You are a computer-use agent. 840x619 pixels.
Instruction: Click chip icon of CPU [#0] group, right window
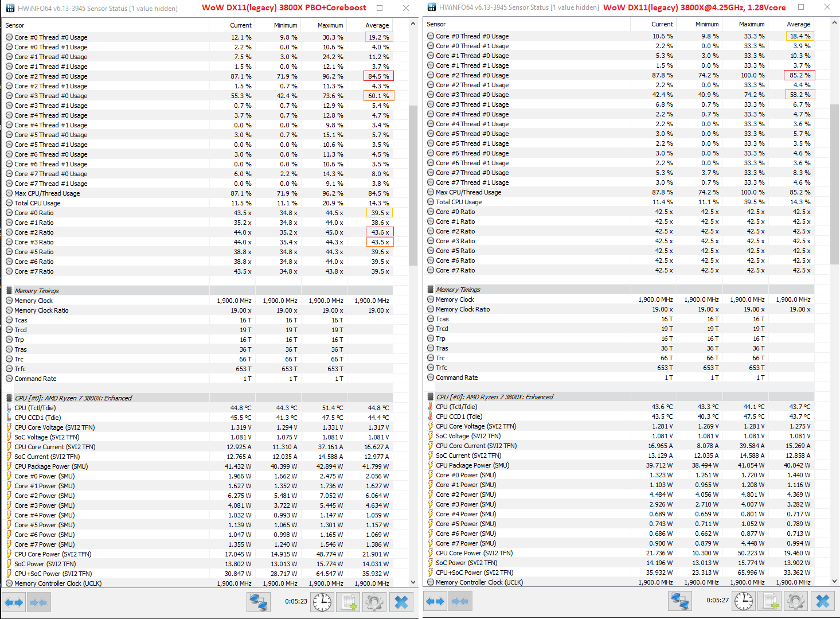pyautogui.click(x=431, y=397)
